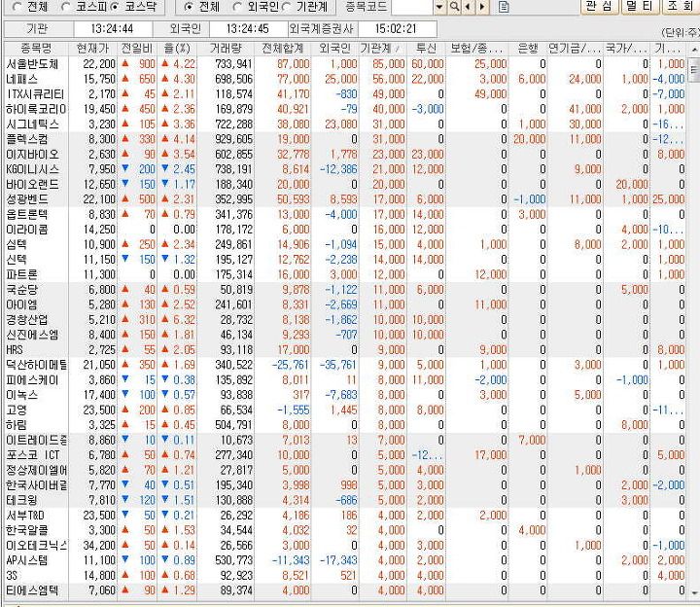
Task: Select the ITX시큐리티 stock name
Action: coord(35,94)
